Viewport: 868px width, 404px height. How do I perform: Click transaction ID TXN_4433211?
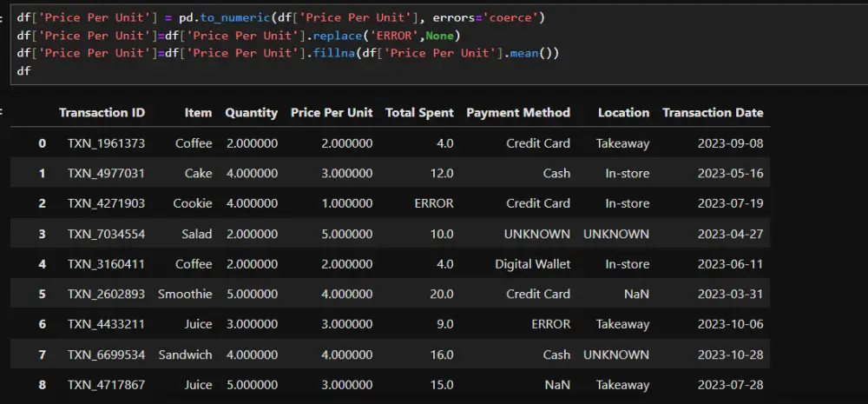point(106,324)
